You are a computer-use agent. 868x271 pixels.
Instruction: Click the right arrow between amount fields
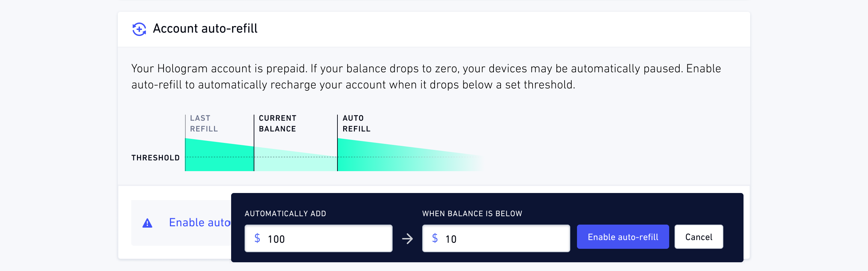[x=407, y=239]
